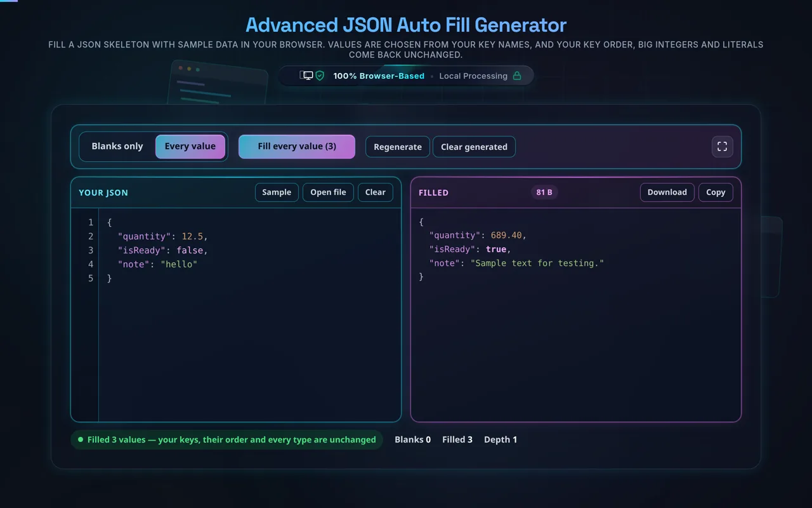
Task: Click the "note": "hello" line
Action: pos(158,264)
